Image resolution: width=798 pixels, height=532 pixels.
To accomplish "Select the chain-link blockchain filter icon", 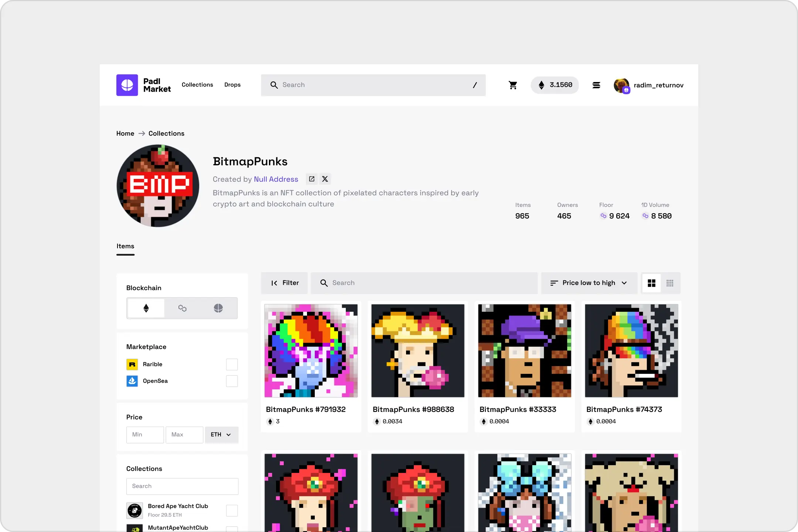I will tap(183, 308).
